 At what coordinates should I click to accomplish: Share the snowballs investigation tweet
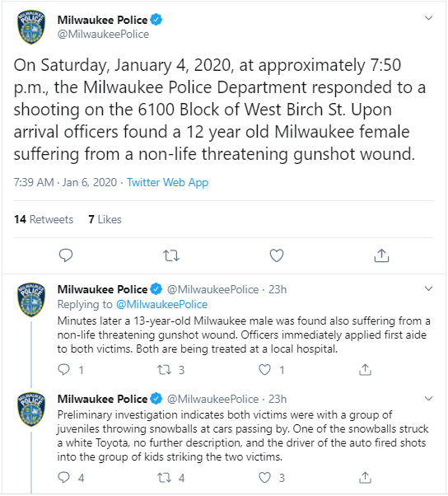[x=365, y=477]
